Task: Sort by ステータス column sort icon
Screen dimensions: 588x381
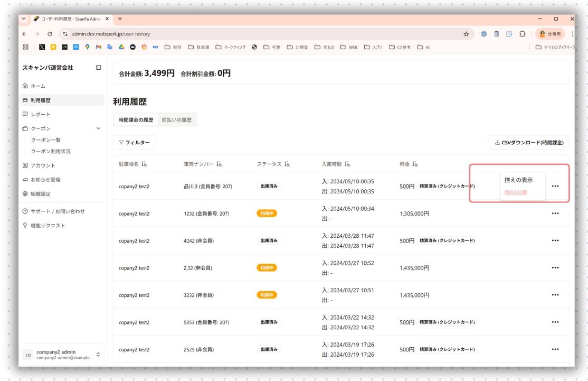Action: click(x=287, y=164)
